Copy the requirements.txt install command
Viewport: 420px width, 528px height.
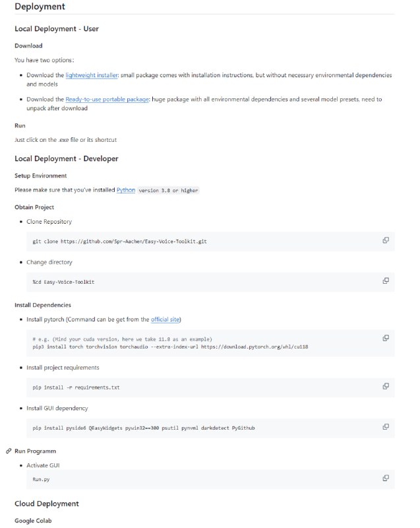tap(386, 386)
